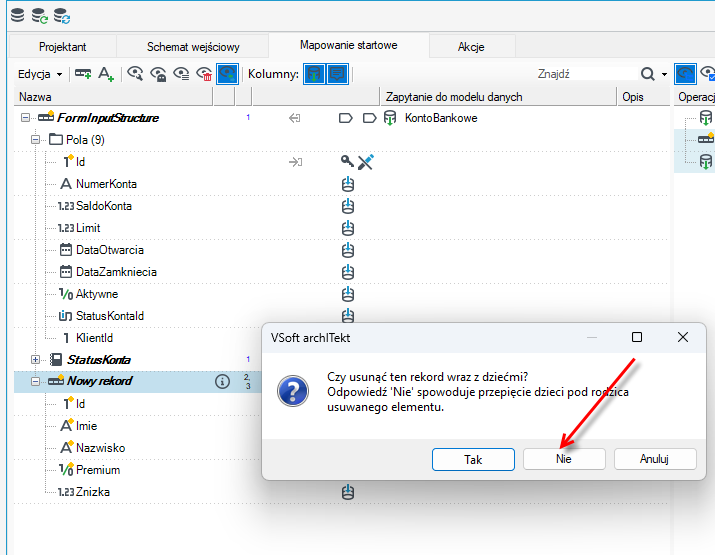This screenshot has width=715, height=555.
Task: Collapse the Pola (9) folder
Action: tap(36, 140)
